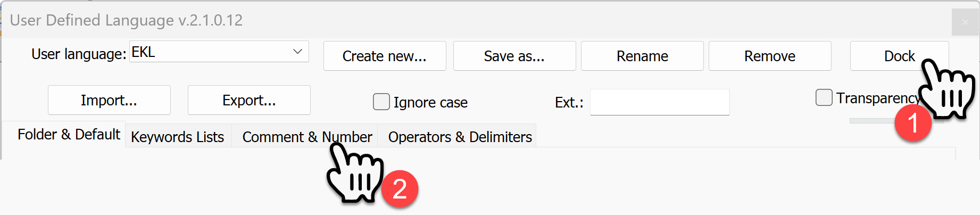Screen dimensions: 980x215
Task: Click the Create new... button
Action: (384, 56)
